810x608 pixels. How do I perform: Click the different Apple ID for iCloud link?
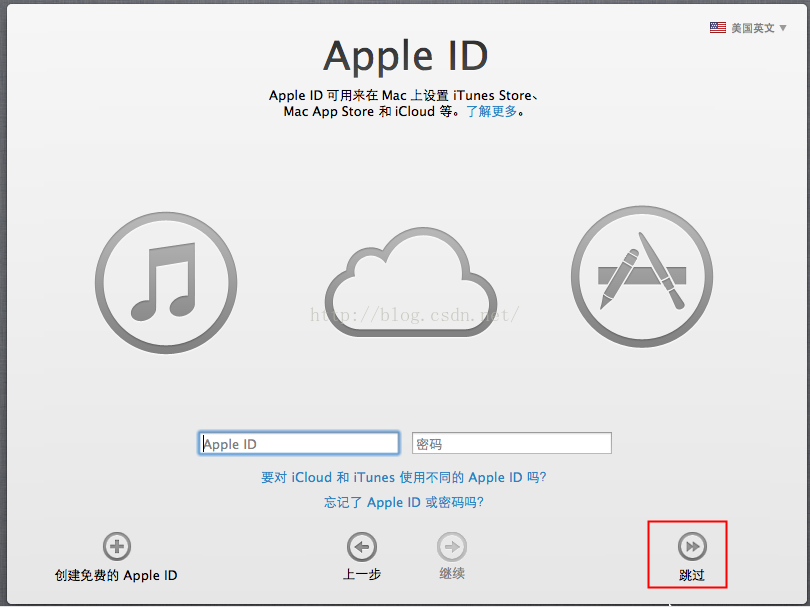pos(404,478)
